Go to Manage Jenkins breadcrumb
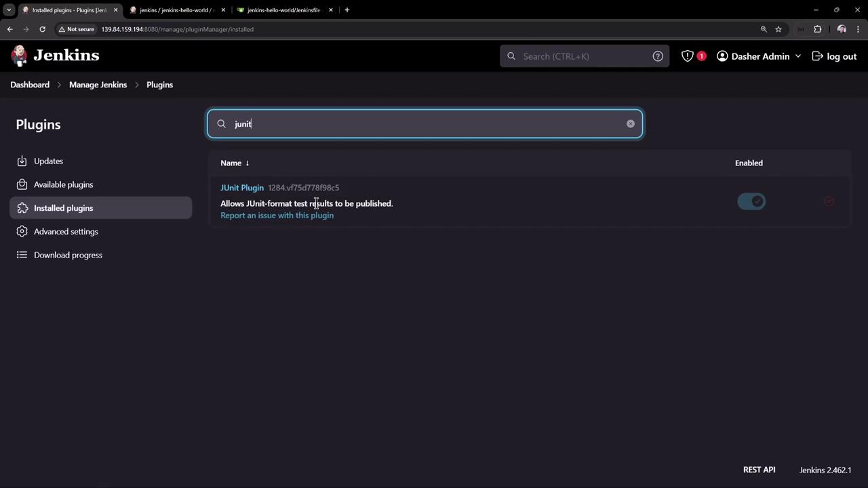 click(x=98, y=85)
